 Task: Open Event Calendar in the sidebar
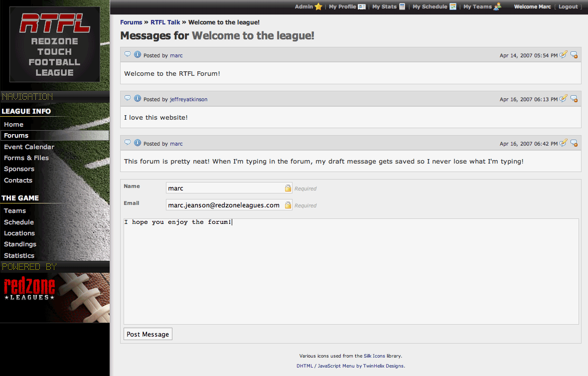(29, 147)
